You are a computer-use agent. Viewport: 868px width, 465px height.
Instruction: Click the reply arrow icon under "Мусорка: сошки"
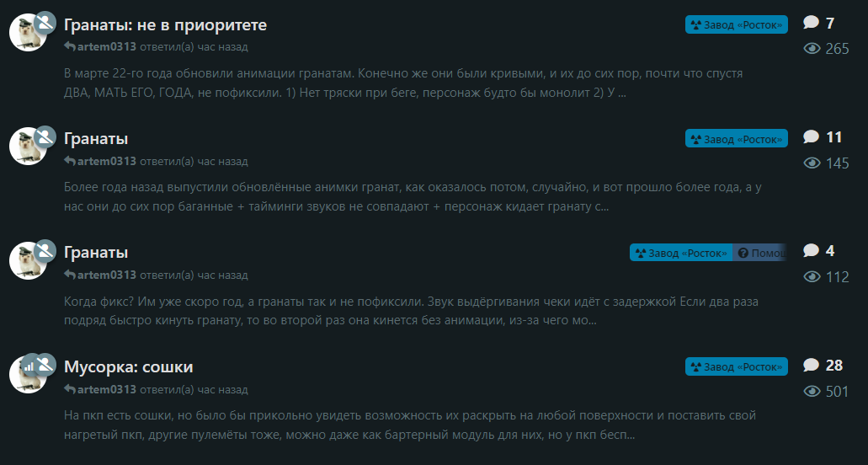coord(70,389)
